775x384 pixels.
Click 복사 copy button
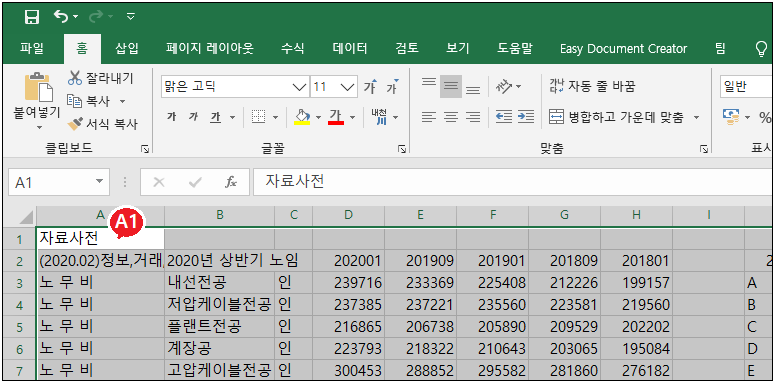[89, 101]
